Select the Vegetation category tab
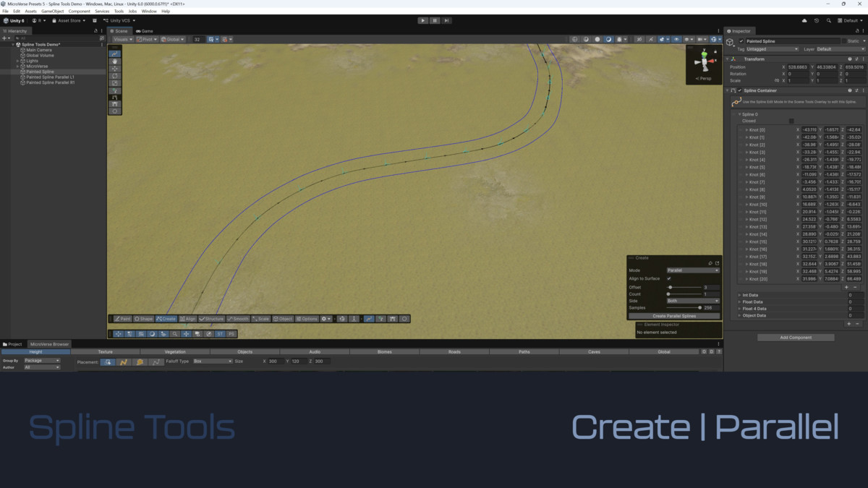 (x=175, y=352)
